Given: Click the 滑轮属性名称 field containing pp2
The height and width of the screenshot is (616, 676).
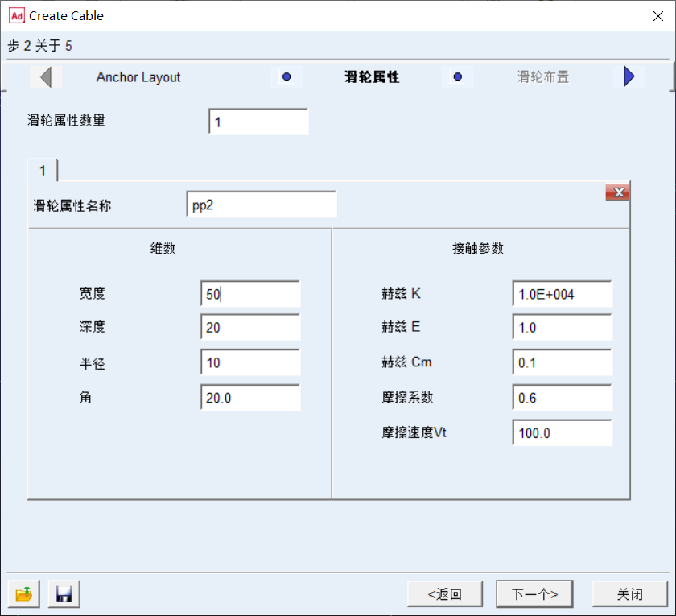Looking at the screenshot, I should (x=262, y=205).
